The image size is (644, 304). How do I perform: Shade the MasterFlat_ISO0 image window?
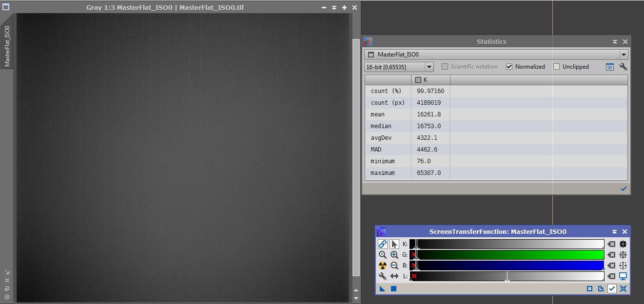334,8
